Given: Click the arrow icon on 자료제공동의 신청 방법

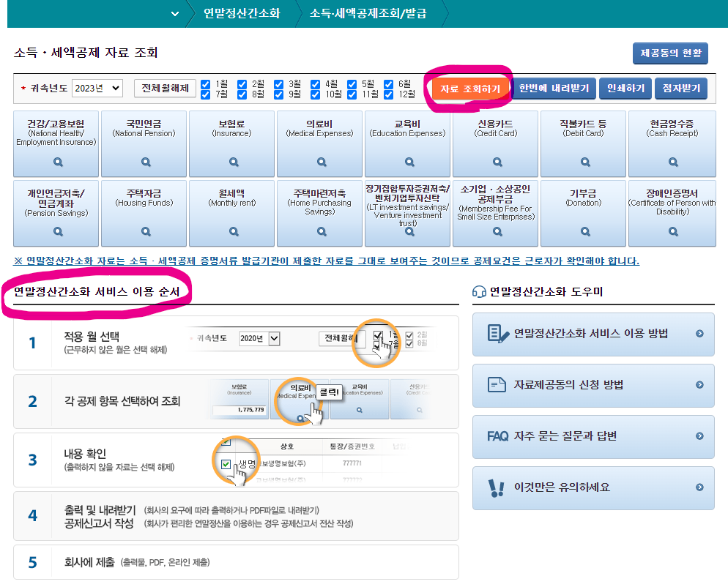Looking at the screenshot, I should [x=699, y=385].
